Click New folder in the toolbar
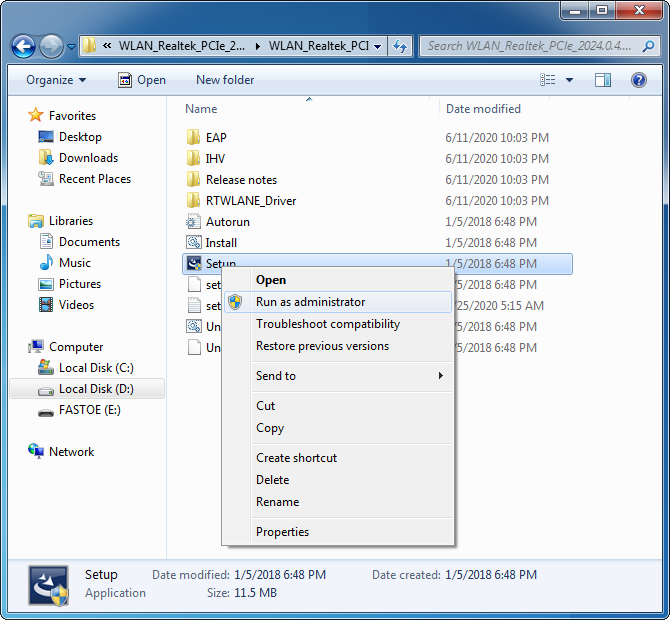The image size is (670, 620). coord(225,80)
